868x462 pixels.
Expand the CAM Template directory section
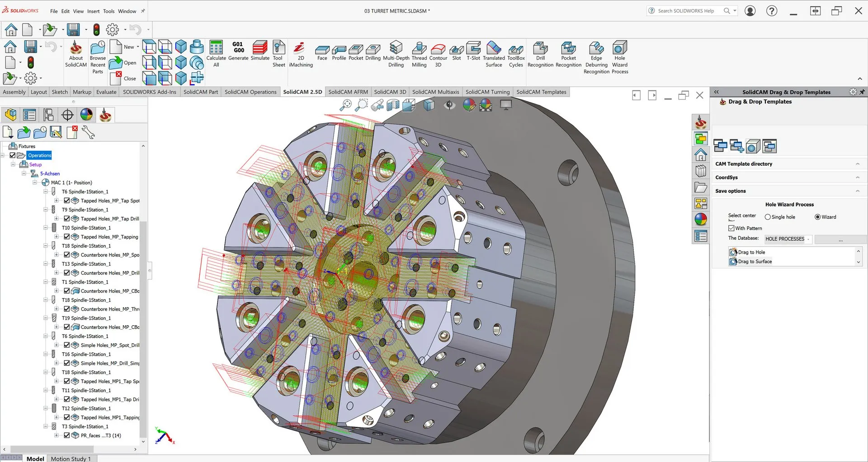pyautogui.click(x=857, y=164)
